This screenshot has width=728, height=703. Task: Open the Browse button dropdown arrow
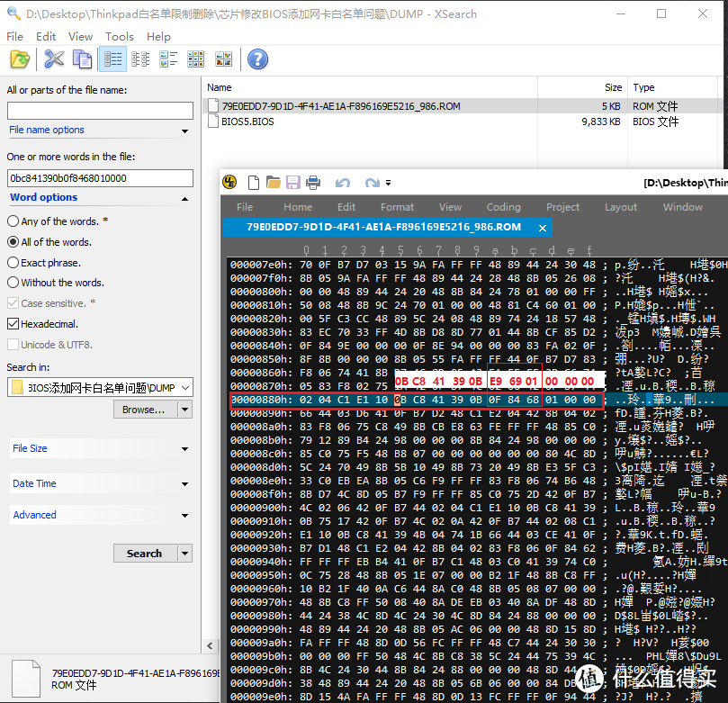[185, 410]
